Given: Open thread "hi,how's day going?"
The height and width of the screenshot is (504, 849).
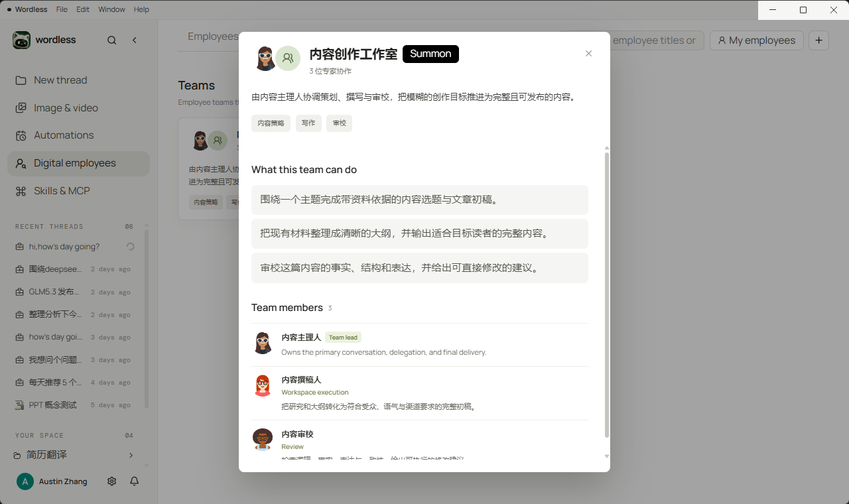Looking at the screenshot, I should tap(75, 247).
